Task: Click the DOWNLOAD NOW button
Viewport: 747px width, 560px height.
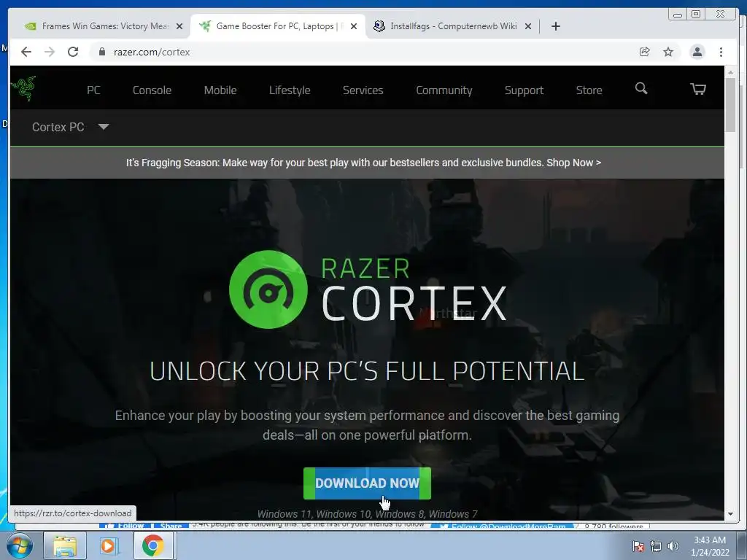Action: (368, 483)
